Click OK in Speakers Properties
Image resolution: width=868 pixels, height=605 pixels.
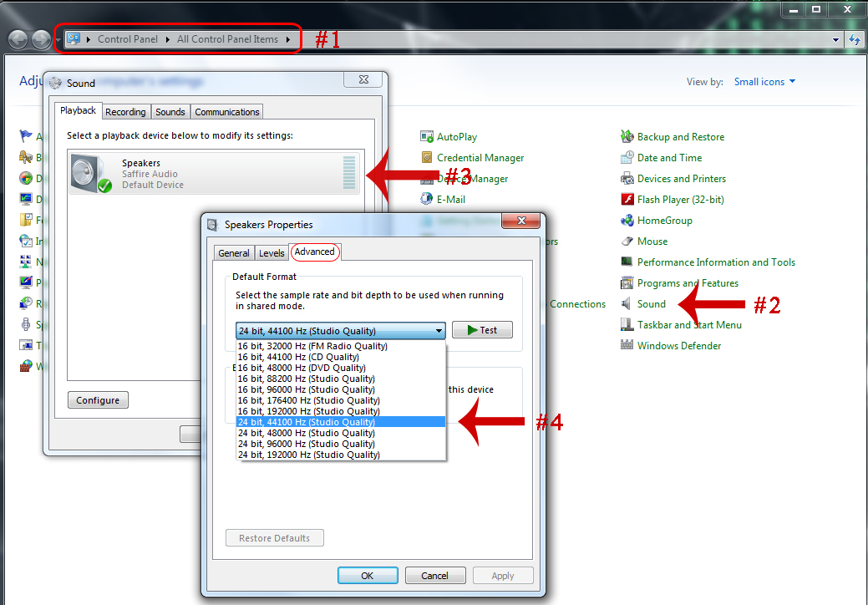[368, 576]
